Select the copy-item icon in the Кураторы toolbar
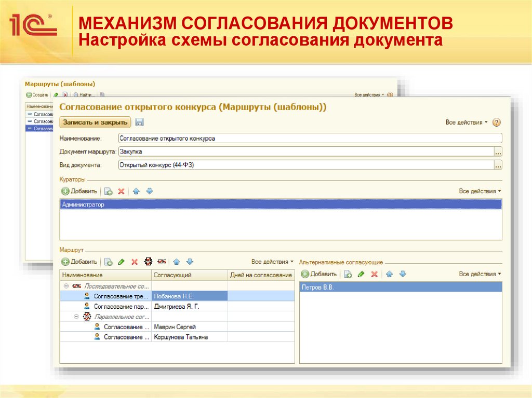 point(107,191)
